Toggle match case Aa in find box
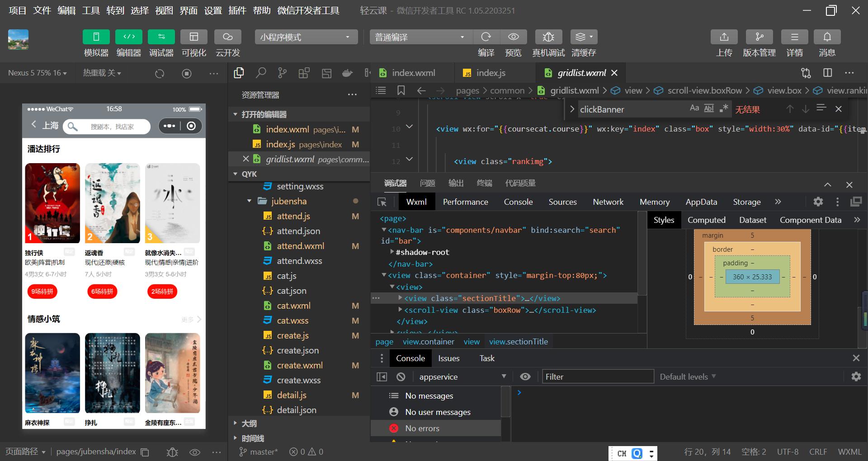868x461 pixels. (694, 108)
